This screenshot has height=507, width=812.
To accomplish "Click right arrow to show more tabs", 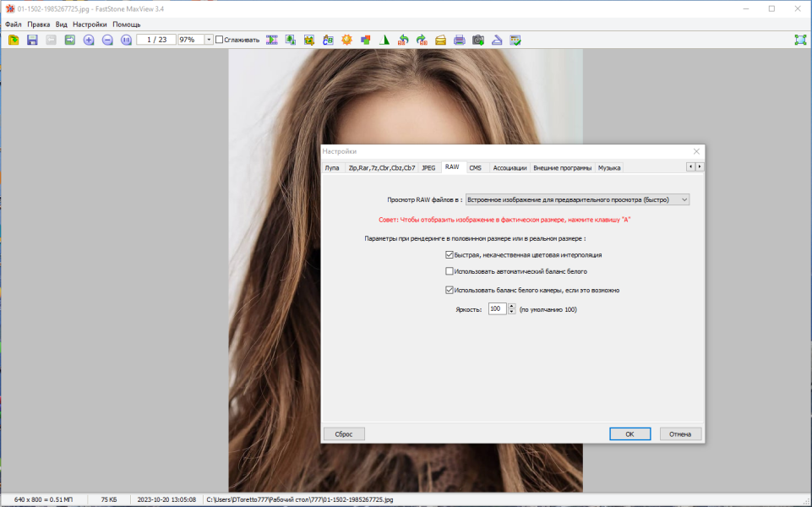I will coord(700,166).
